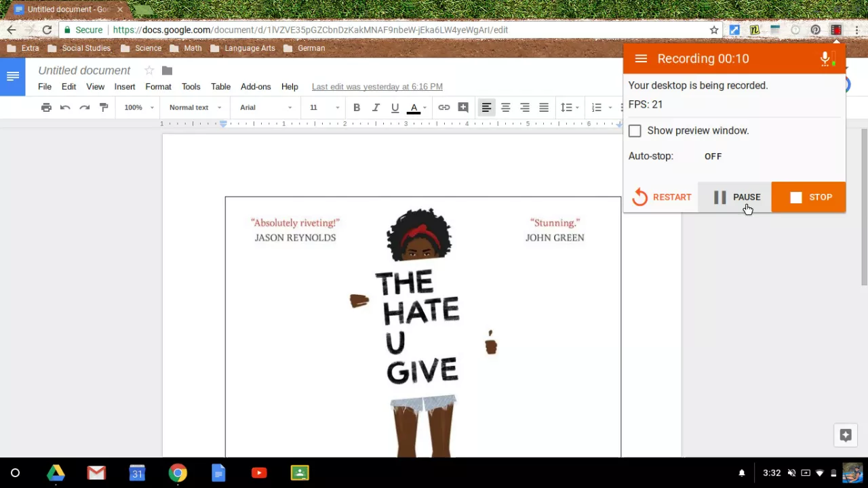Open the Tools menu
The height and width of the screenshot is (488, 868).
click(191, 87)
